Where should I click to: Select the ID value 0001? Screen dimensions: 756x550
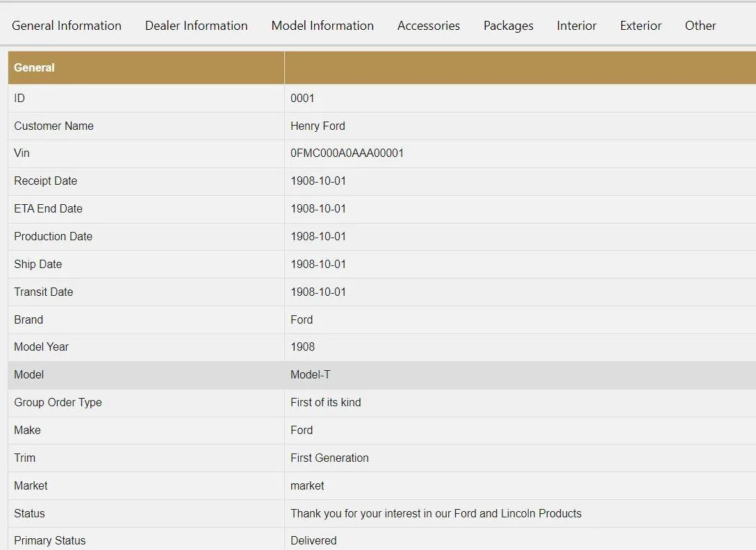[302, 99]
